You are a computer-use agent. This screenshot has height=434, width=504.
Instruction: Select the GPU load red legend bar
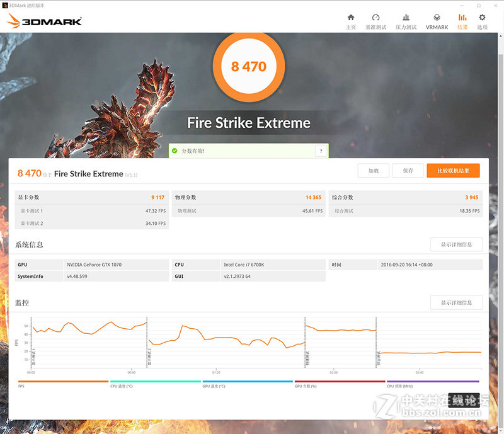click(340, 381)
